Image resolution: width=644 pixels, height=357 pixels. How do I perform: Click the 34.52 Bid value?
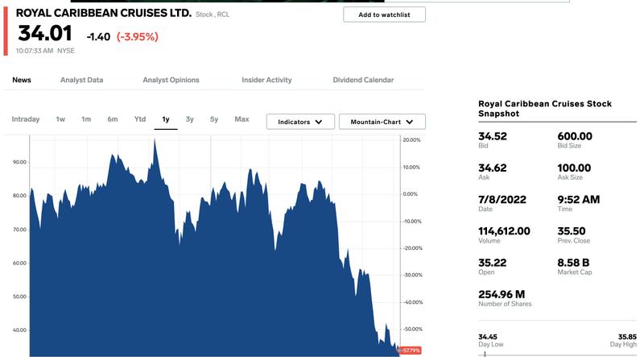(493, 136)
